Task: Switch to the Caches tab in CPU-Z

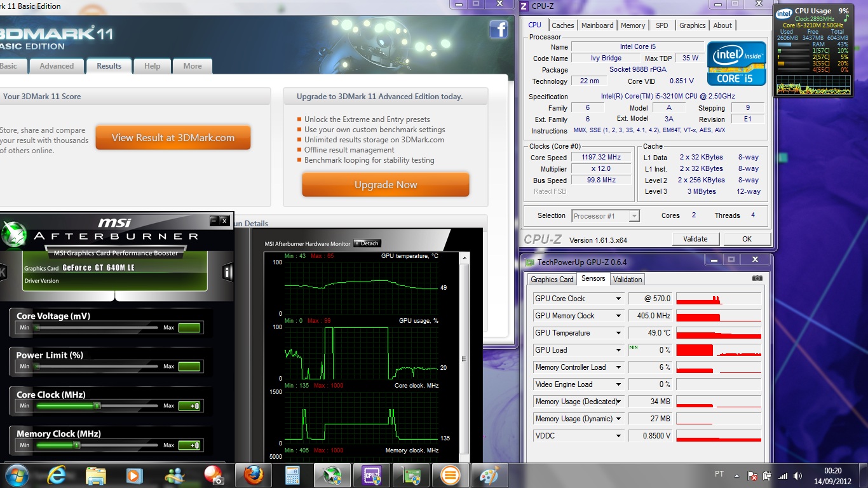Action: click(x=562, y=25)
